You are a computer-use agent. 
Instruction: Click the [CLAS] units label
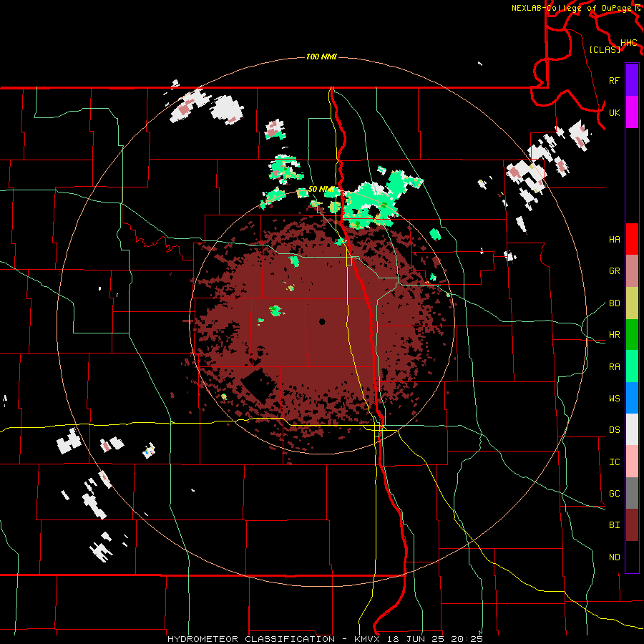(605, 49)
